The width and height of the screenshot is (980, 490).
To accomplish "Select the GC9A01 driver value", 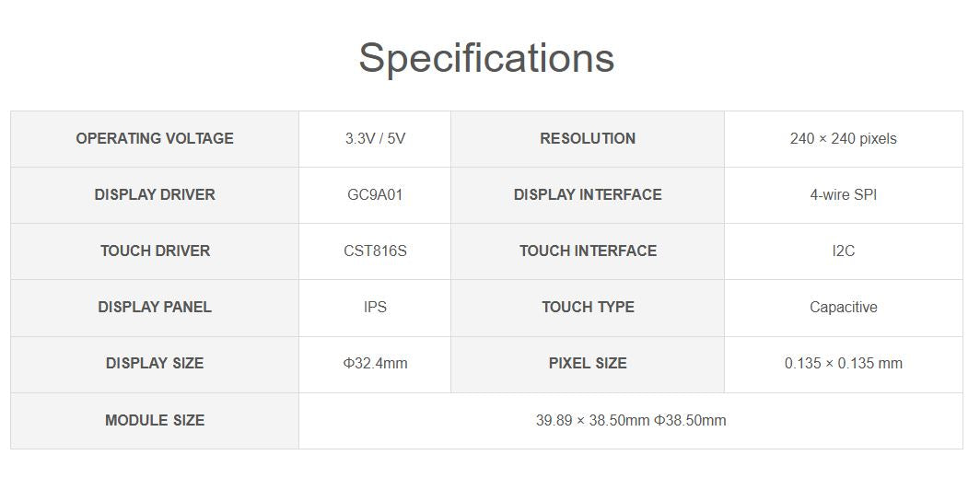I will tap(375, 194).
